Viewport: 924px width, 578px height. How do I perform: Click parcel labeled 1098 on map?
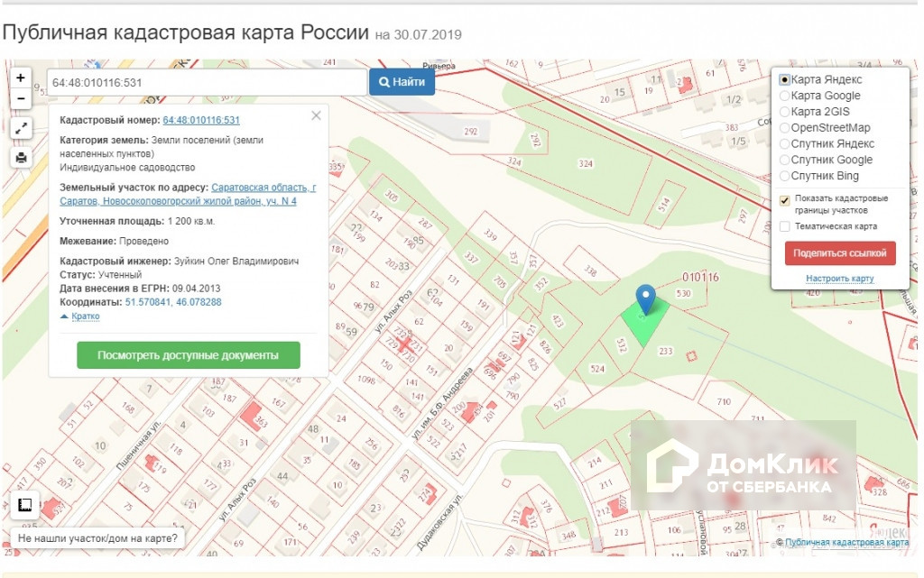(366, 380)
